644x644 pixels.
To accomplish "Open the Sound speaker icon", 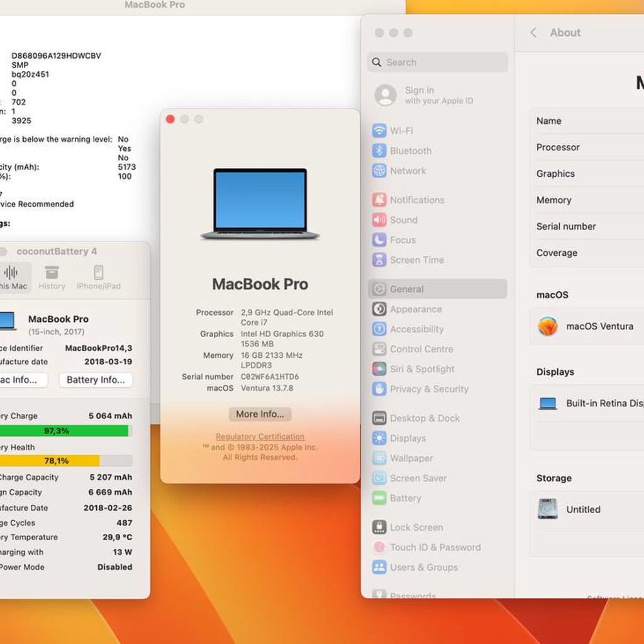I will coord(379,219).
